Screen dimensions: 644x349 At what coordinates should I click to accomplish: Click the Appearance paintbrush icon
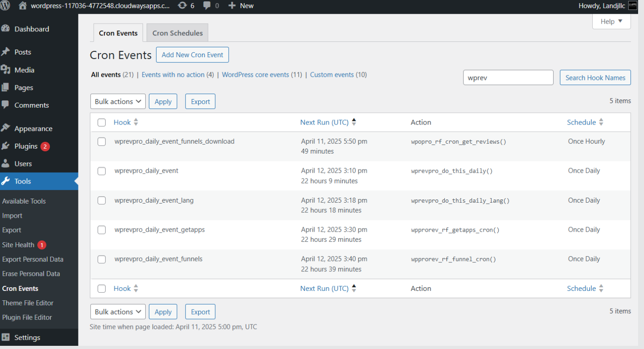point(5,128)
